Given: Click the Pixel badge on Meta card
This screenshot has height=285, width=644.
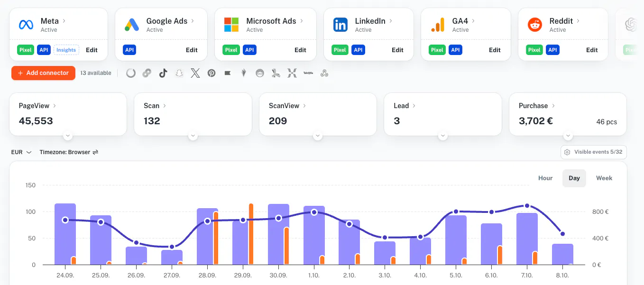Looking at the screenshot, I should pyautogui.click(x=26, y=50).
